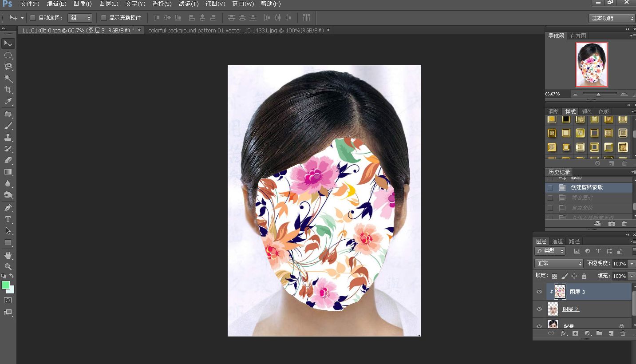636x364 pixels.
Task: Select the Crop tool
Action: point(8,90)
